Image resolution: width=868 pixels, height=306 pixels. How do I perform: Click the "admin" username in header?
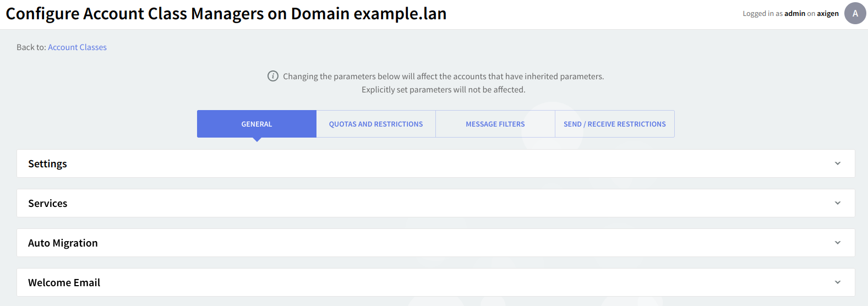tap(794, 14)
